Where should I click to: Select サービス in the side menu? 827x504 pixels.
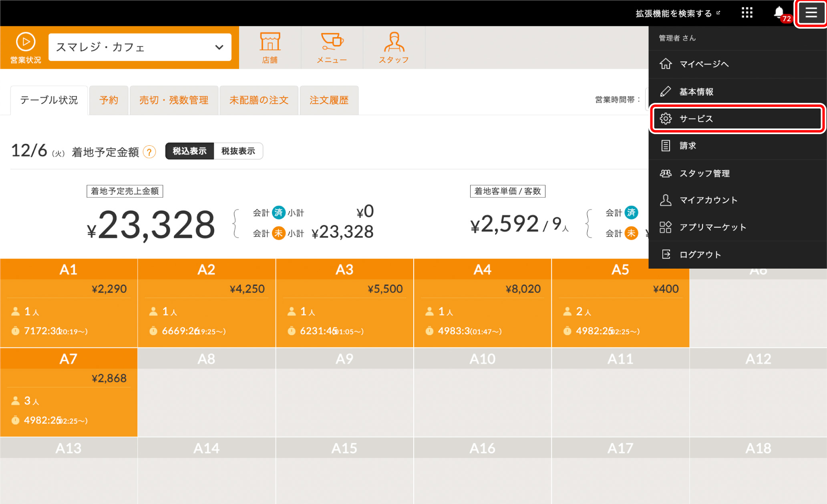[x=737, y=118]
